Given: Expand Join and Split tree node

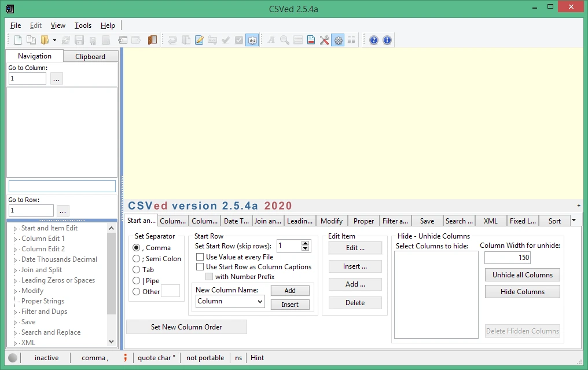Looking at the screenshot, I should [x=16, y=270].
